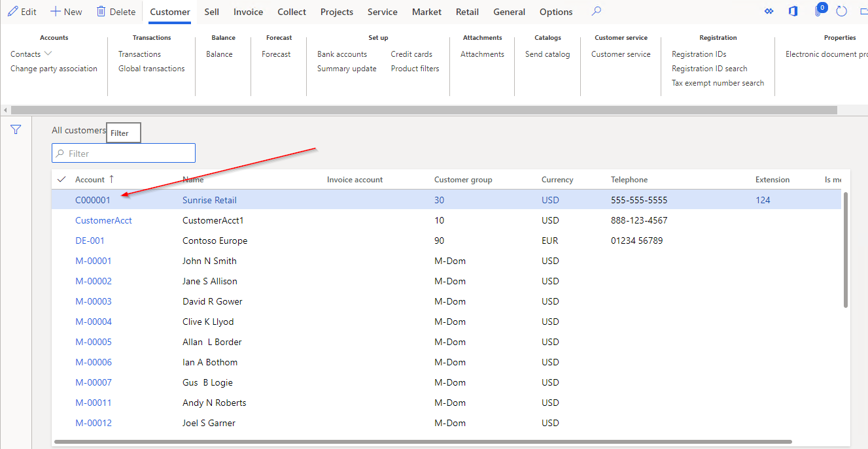Open the Office apps icon in the header
Screen dimensions: 868x449
(792, 10)
